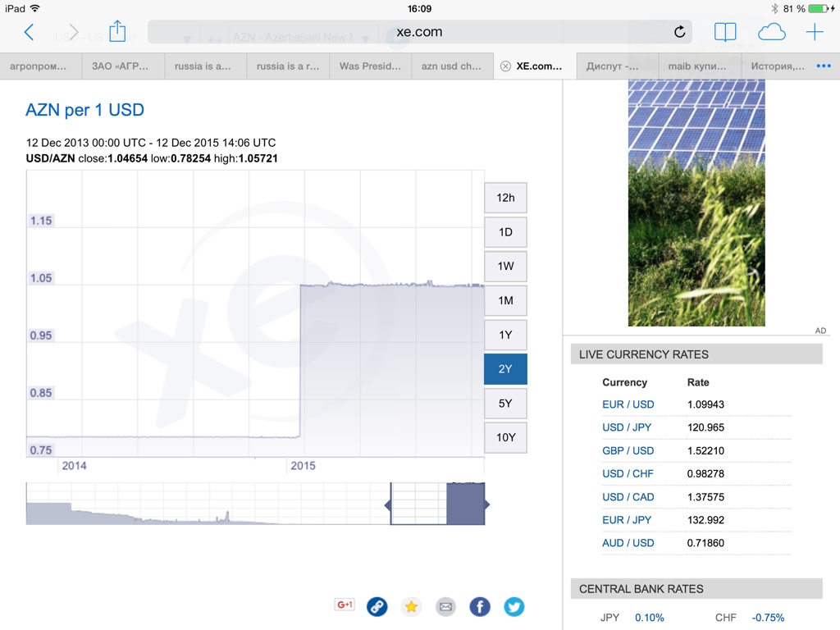Set chart range to 1D
Image resolution: width=840 pixels, height=630 pixels.
tap(505, 232)
